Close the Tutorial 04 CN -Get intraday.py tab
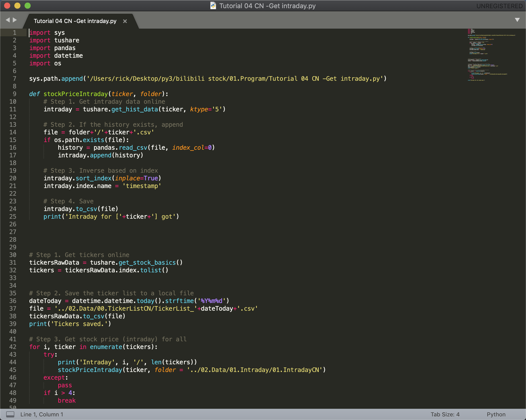526x420 pixels. [x=125, y=21]
